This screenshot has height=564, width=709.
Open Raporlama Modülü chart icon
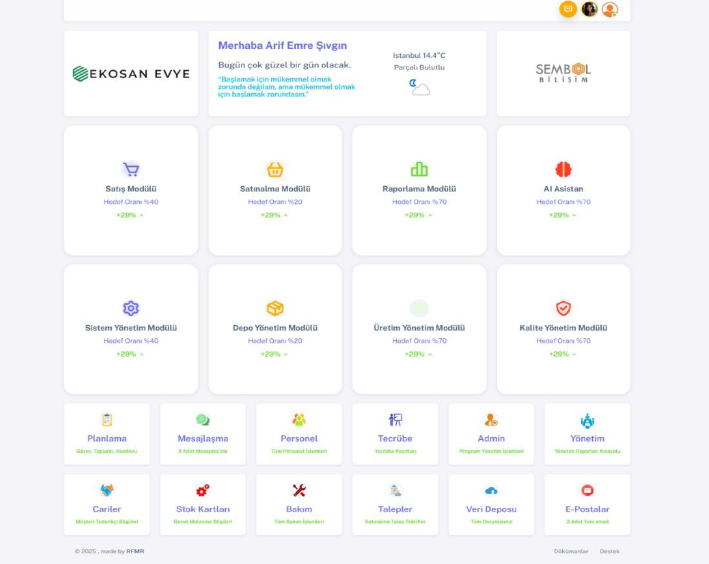click(419, 170)
